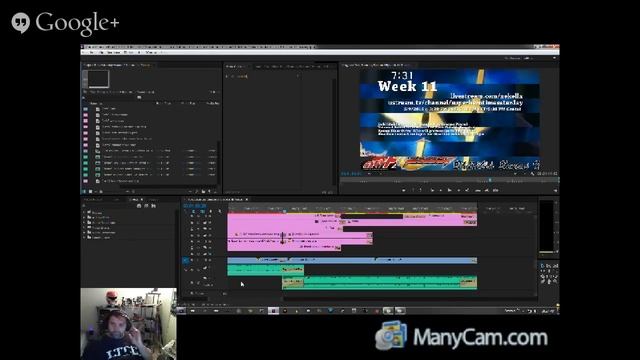Click Export Frame camera icon

(496, 190)
